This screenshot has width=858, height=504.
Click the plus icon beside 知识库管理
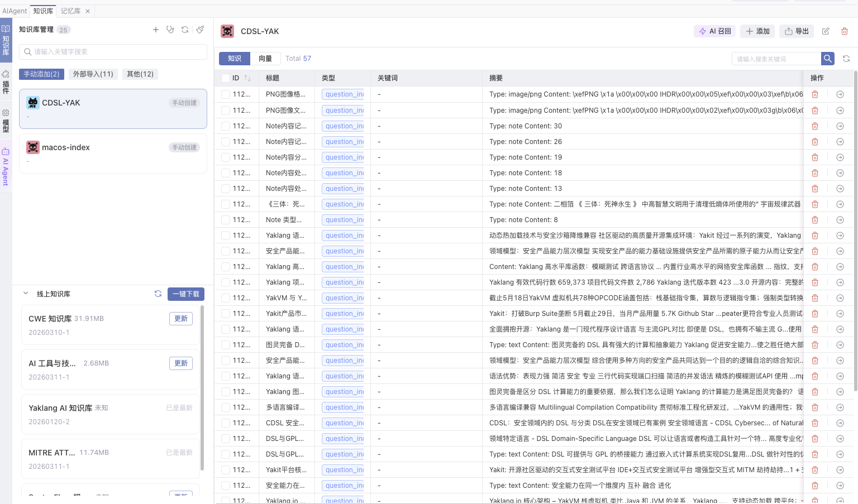(x=156, y=30)
